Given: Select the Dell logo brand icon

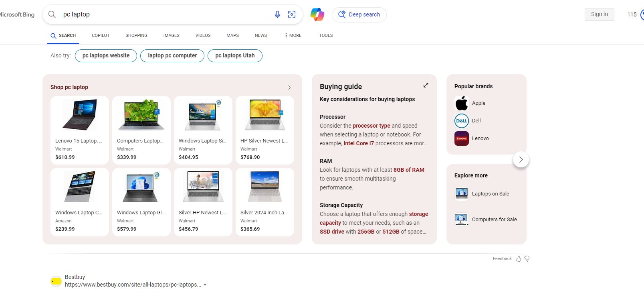Looking at the screenshot, I should [x=462, y=121].
